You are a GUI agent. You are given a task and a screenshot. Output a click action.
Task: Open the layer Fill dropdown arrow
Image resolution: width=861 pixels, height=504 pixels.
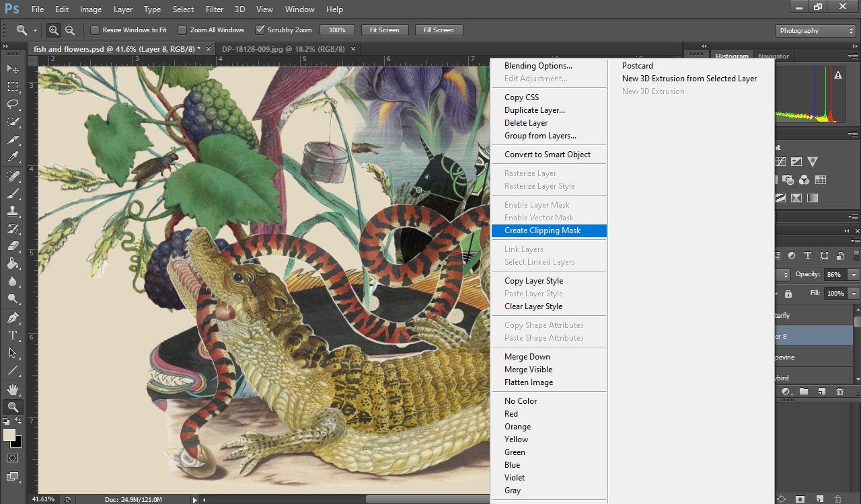click(x=854, y=294)
